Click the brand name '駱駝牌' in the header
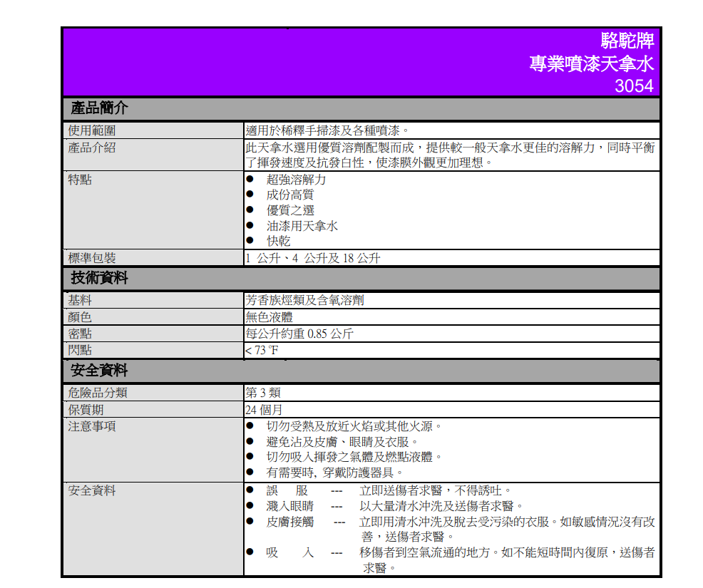The width and height of the screenshot is (703, 588). pos(627,41)
